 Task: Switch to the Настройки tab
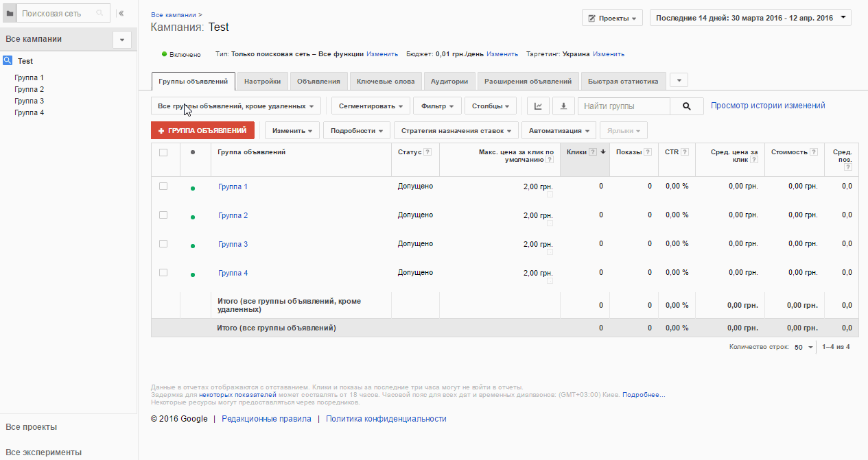coord(262,81)
